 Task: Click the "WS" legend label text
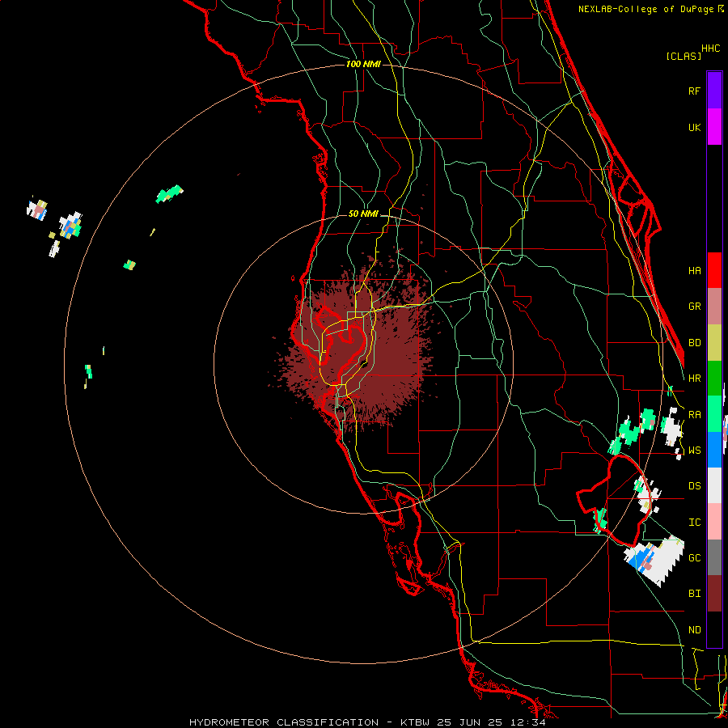tap(694, 451)
